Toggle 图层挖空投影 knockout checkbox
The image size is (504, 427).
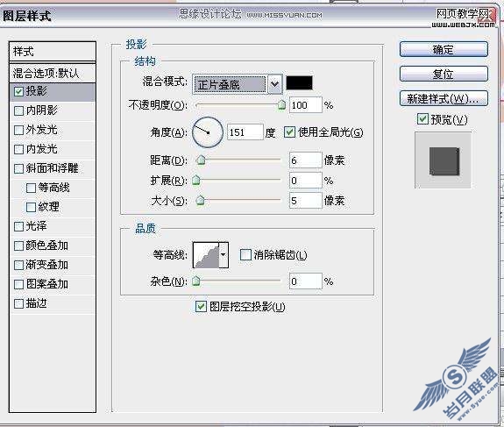(x=201, y=306)
